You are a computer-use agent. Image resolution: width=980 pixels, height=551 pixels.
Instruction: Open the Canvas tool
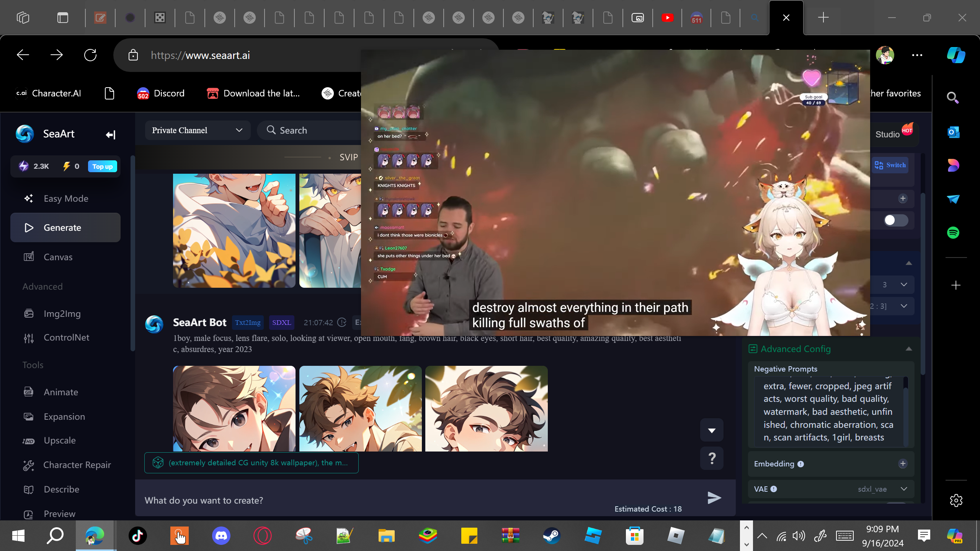[65, 257]
